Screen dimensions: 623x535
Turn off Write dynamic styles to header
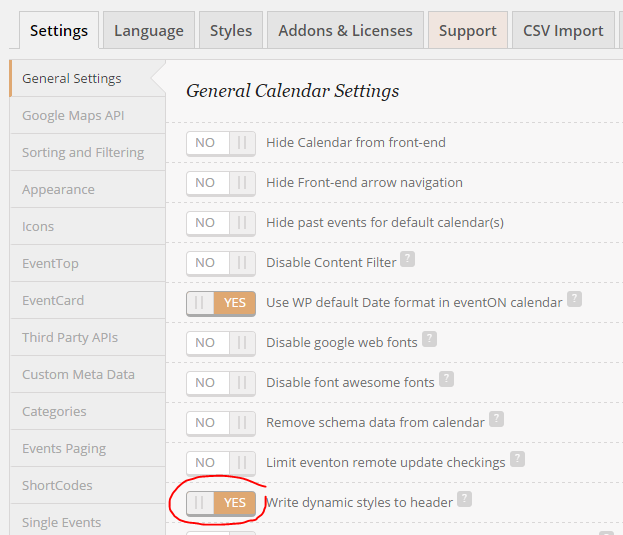click(x=221, y=503)
